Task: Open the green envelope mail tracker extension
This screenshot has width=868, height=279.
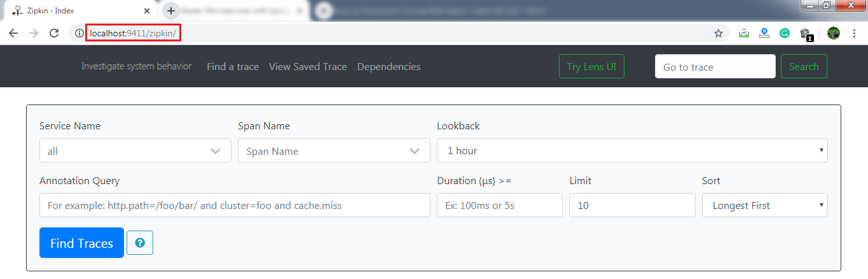Action: (744, 33)
